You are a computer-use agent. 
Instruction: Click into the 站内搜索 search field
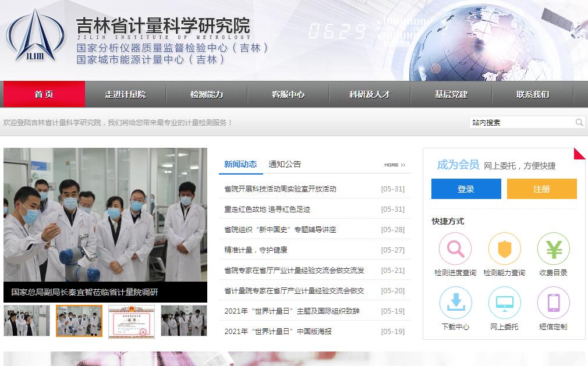point(521,122)
